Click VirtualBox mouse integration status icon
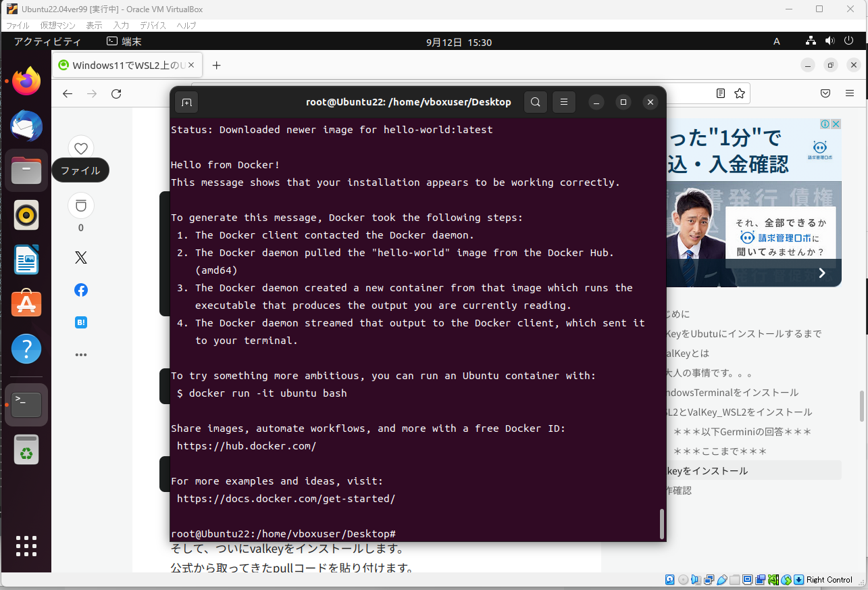868x590 pixels. 786,580
